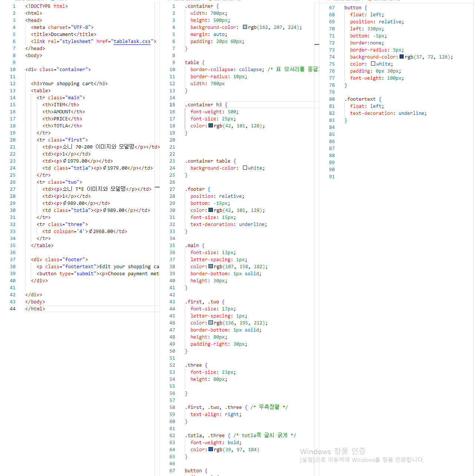Click the colspan='4' ₡2968.00 cell line
474x476 pixels.
pyautogui.click(x=85, y=232)
